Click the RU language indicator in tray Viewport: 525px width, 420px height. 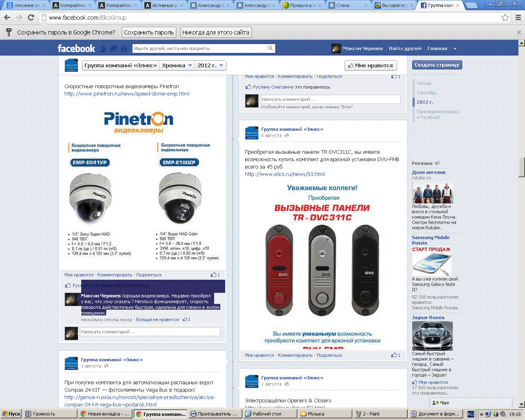tap(470, 414)
